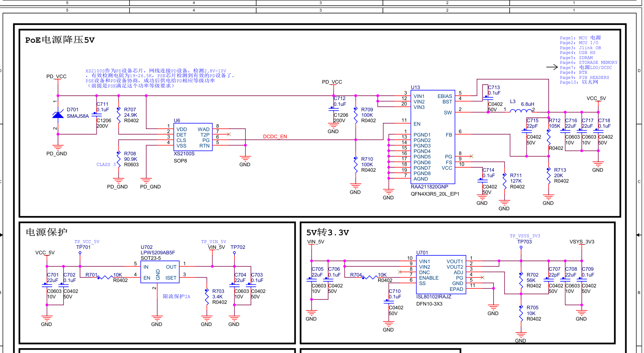Select the TP702 test point label
The height and width of the screenshot is (353, 644).
pos(238,247)
